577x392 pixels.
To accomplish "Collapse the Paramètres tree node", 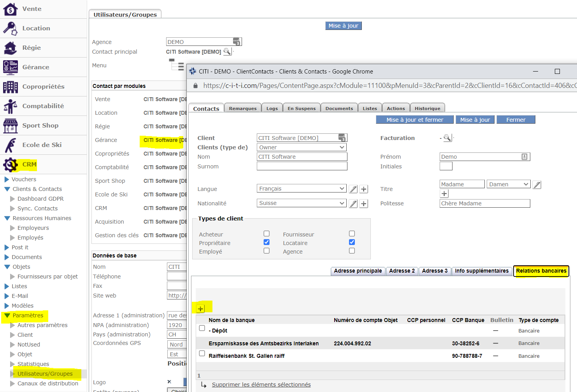I will [x=7, y=315].
